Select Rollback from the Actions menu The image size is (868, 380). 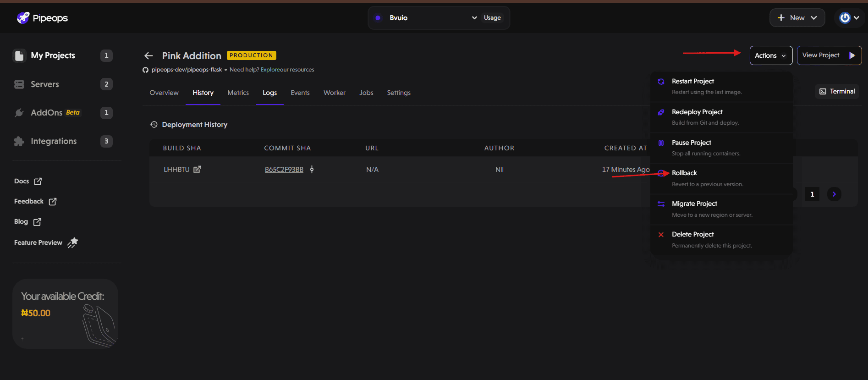(721, 178)
